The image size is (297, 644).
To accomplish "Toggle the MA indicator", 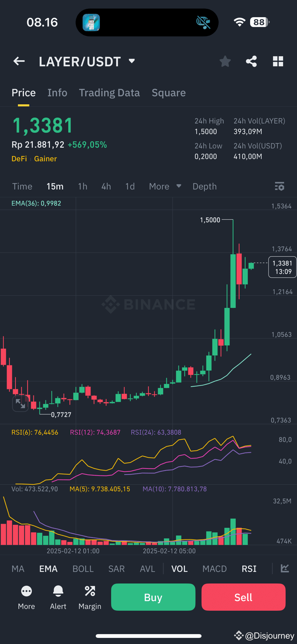I will (18, 569).
